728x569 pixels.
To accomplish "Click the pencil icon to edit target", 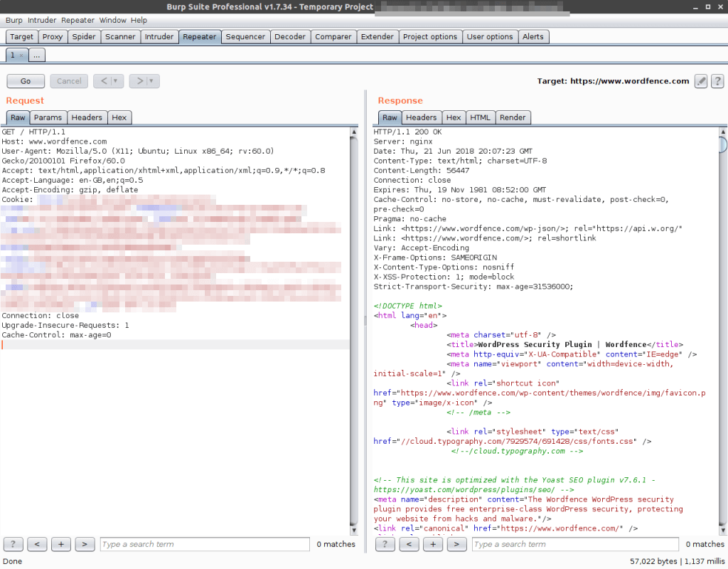I will click(701, 81).
